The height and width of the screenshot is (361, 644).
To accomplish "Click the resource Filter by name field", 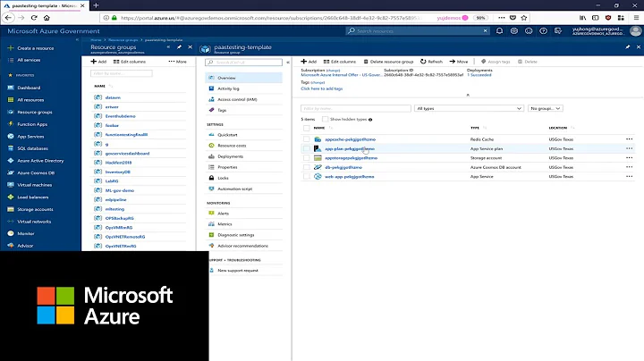I will tap(356, 108).
